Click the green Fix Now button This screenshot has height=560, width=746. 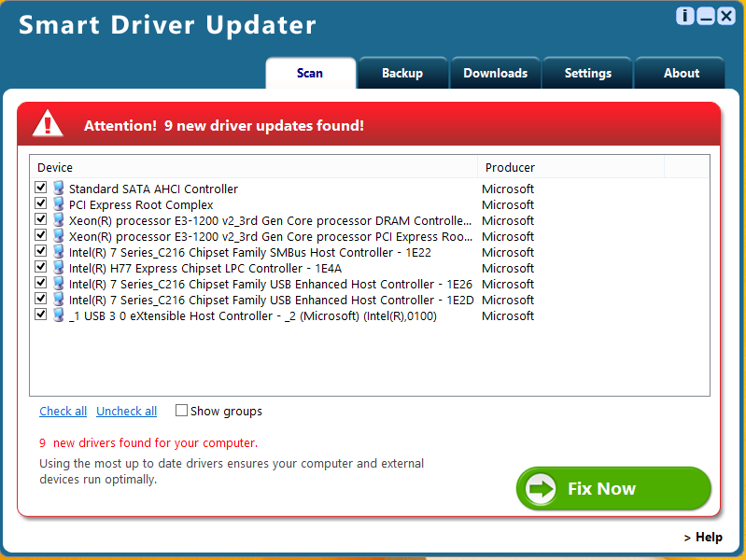point(613,489)
